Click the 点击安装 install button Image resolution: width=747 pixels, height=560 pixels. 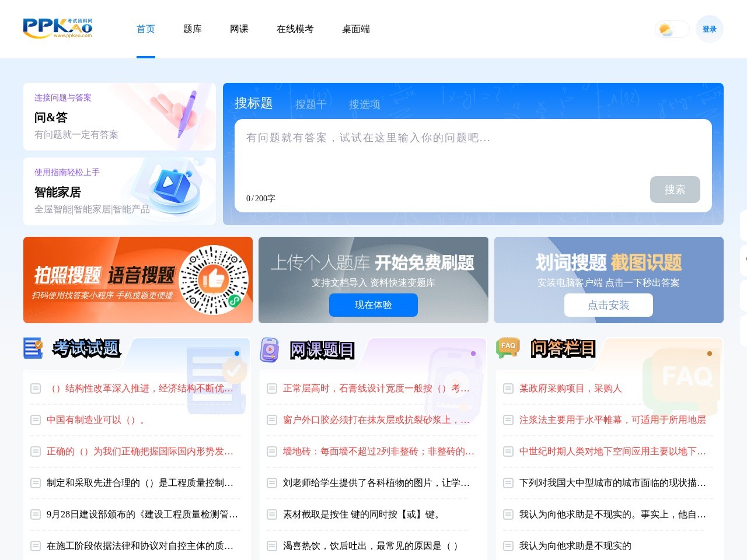pyautogui.click(x=609, y=305)
